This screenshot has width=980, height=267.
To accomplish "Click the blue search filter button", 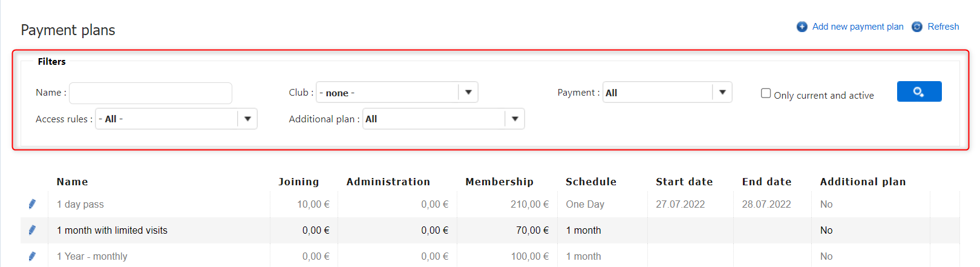I will point(919,91).
